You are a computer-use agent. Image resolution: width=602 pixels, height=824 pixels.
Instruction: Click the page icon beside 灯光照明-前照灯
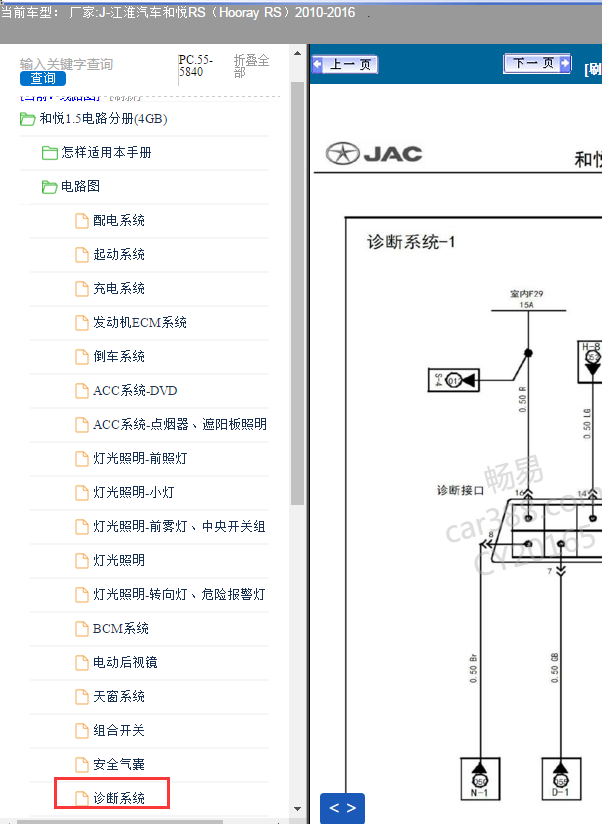(82, 459)
